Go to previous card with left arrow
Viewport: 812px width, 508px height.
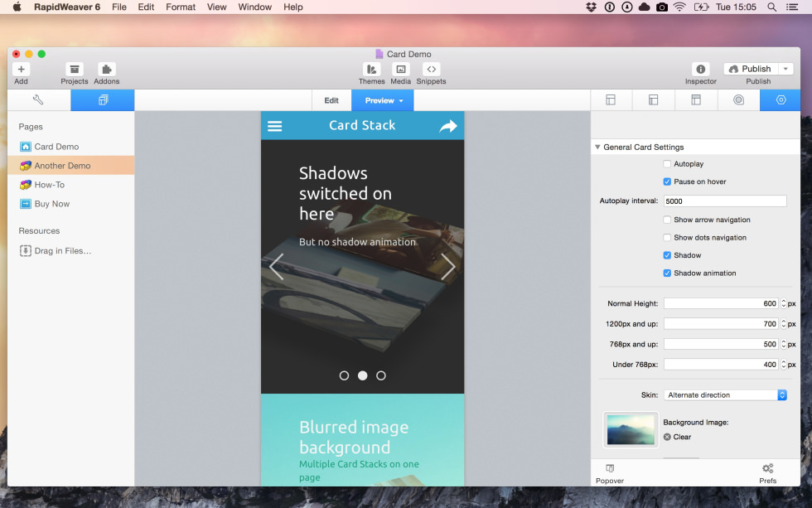point(277,267)
